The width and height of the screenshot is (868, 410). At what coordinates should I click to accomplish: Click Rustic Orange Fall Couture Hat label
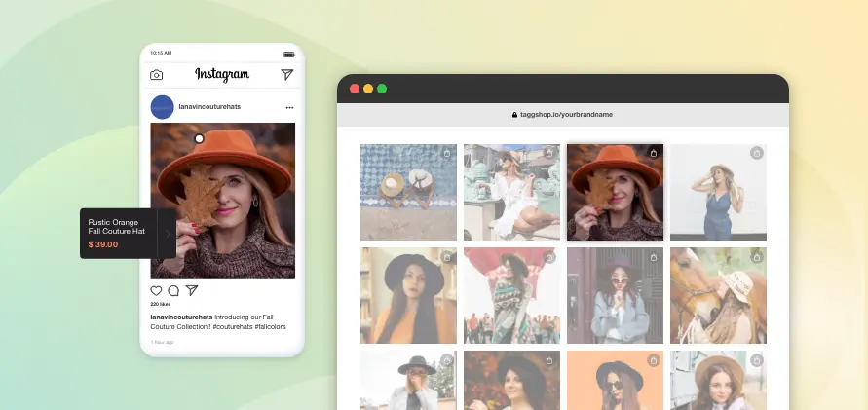116,226
